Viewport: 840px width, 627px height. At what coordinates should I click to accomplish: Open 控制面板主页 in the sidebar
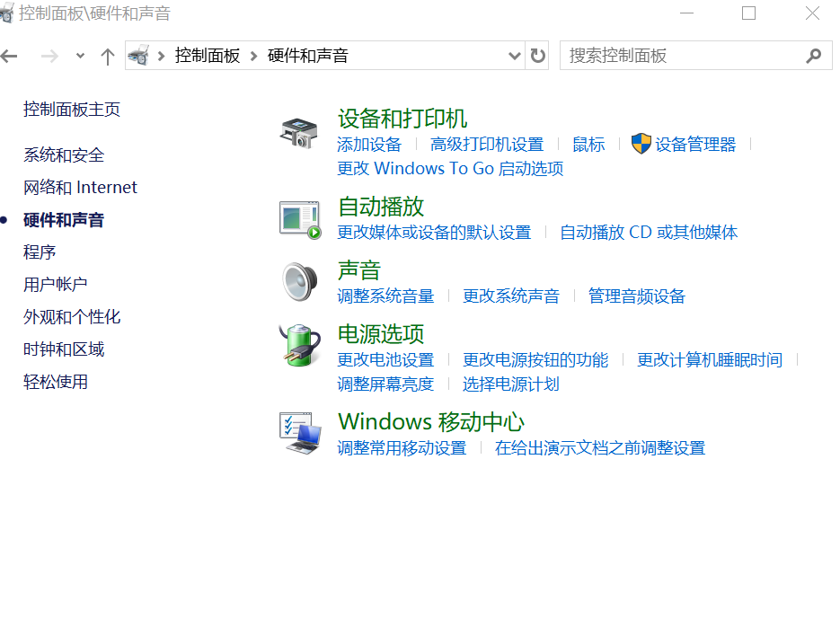pos(72,110)
